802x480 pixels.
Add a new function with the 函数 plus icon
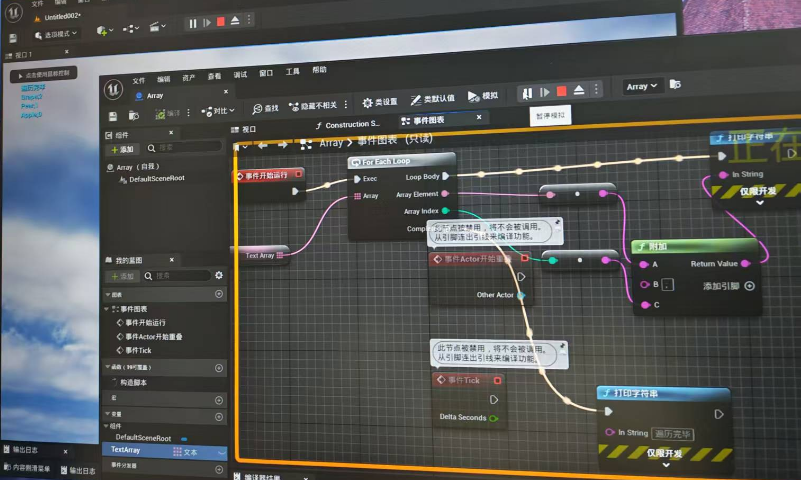pyautogui.click(x=219, y=368)
